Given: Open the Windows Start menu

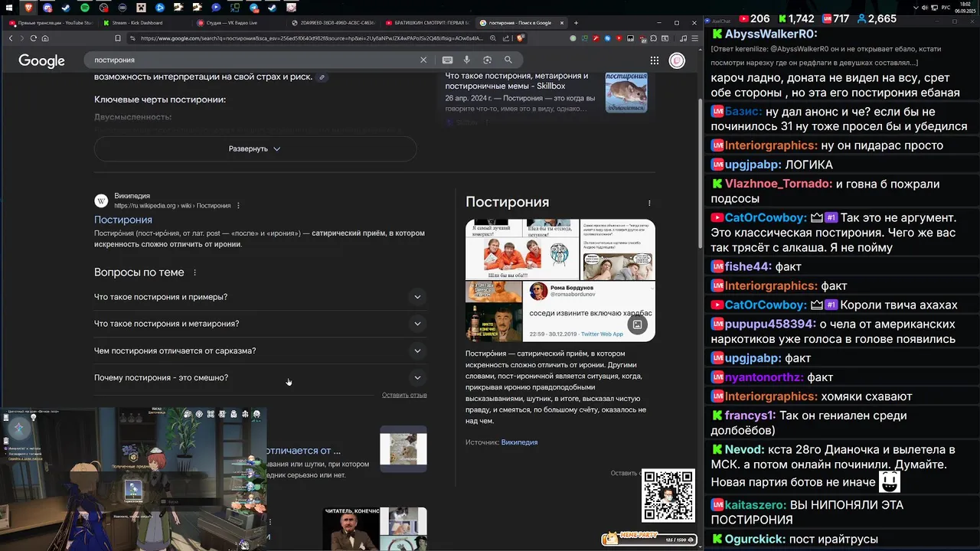Looking at the screenshot, I should (x=8, y=8).
